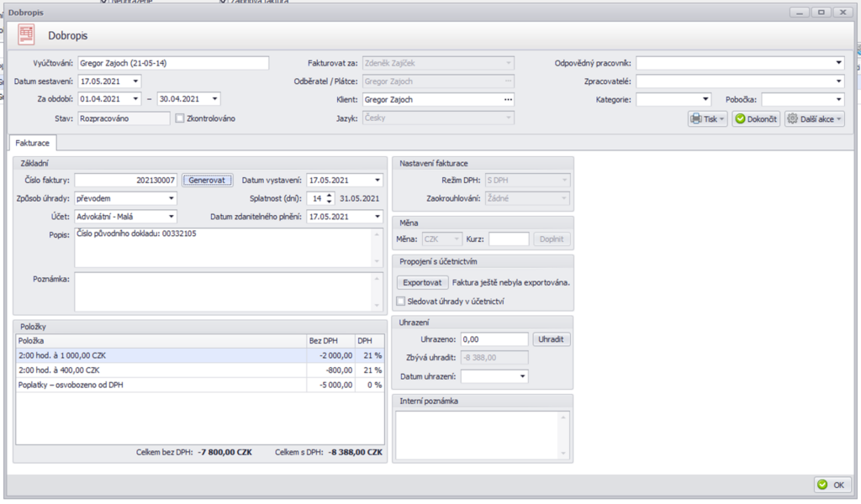Click the Bez DPH column header

click(330, 340)
